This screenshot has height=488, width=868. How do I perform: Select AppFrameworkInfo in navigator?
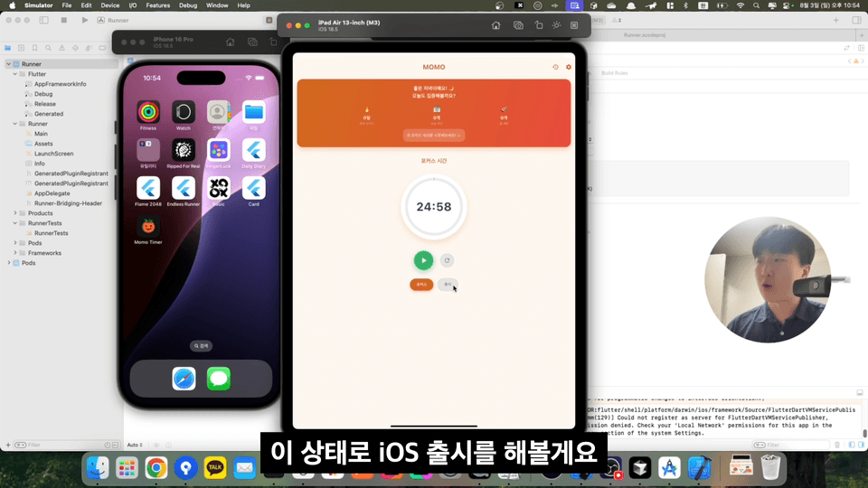(60, 84)
